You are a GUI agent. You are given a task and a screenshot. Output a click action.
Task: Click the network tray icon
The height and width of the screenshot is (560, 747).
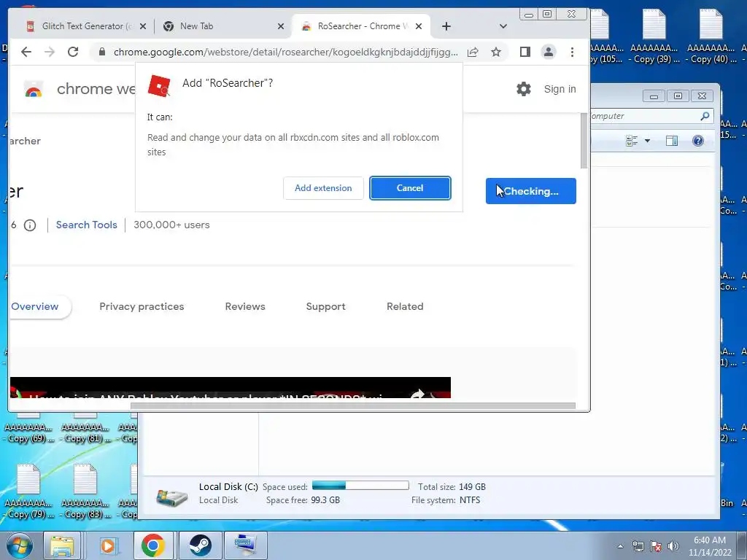638,547
